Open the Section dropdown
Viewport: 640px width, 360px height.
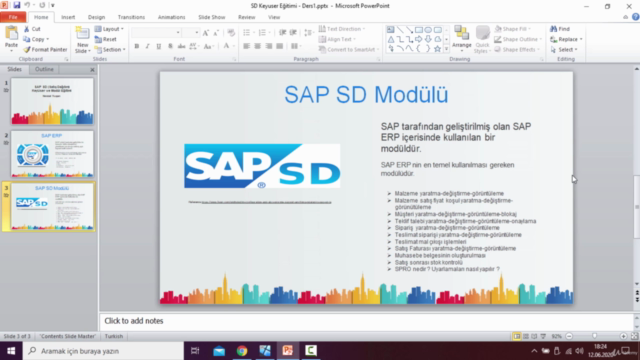(x=110, y=49)
